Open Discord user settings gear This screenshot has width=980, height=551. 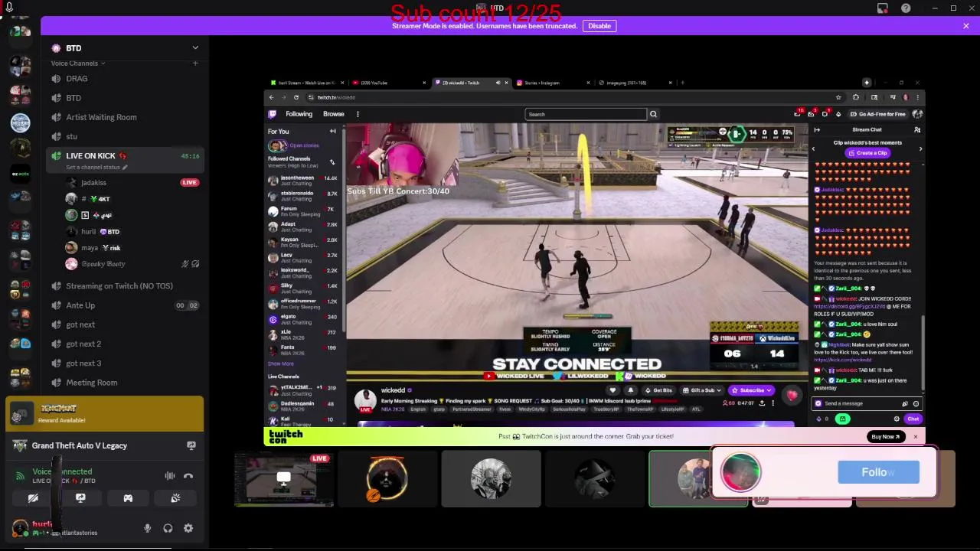(x=188, y=528)
